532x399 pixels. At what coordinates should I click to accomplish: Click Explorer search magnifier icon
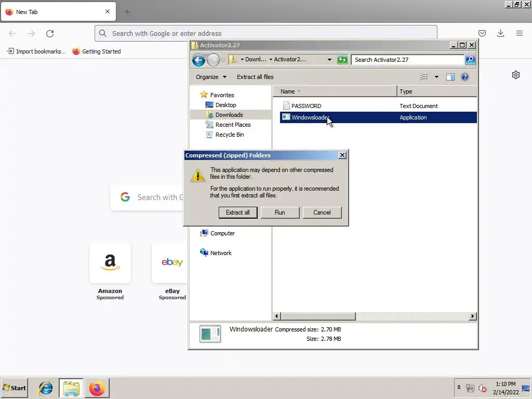tap(470, 60)
